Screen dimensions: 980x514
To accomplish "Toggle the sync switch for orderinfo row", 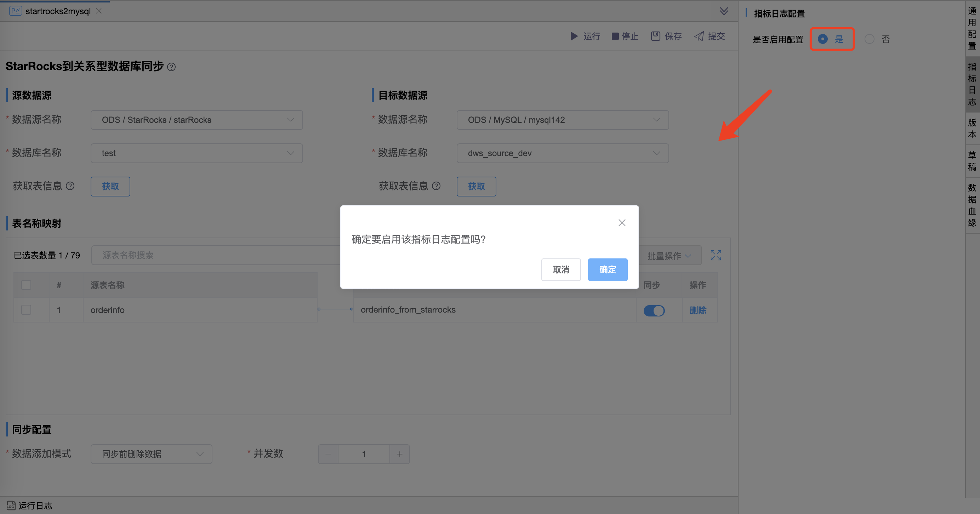I will pos(654,310).
